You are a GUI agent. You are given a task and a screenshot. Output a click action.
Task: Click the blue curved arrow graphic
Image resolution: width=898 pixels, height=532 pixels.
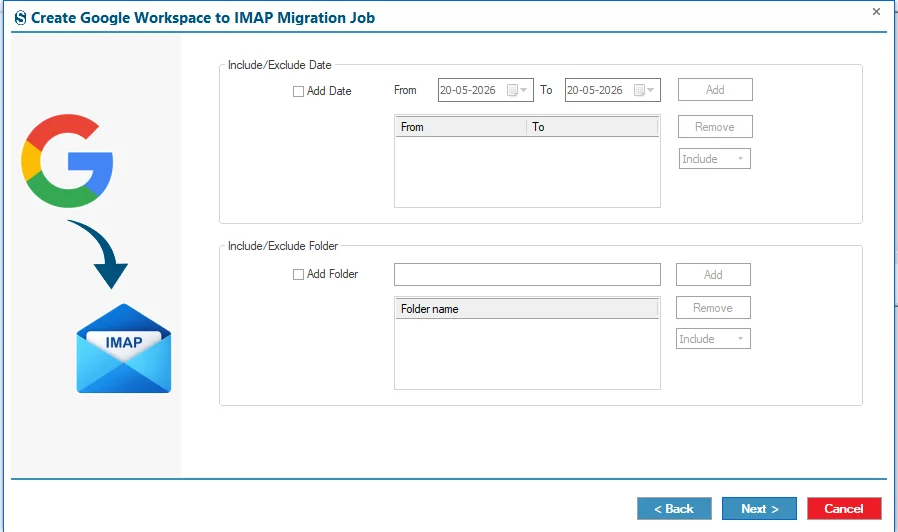(98, 254)
